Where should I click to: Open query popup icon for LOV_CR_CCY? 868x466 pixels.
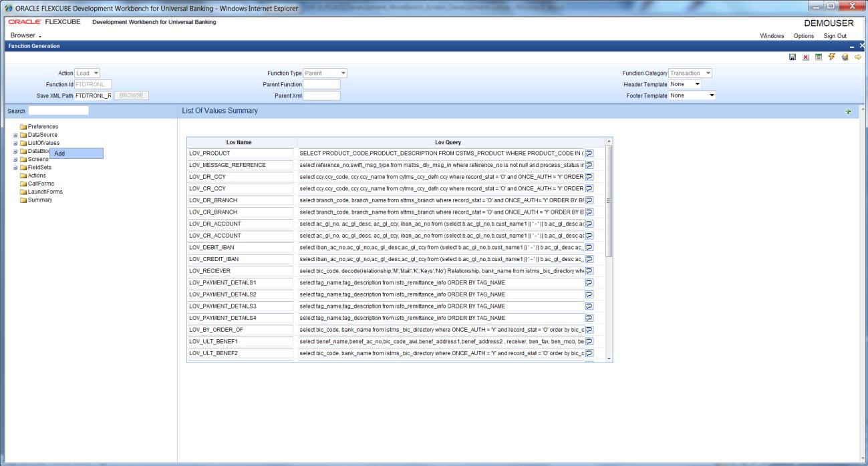click(589, 188)
